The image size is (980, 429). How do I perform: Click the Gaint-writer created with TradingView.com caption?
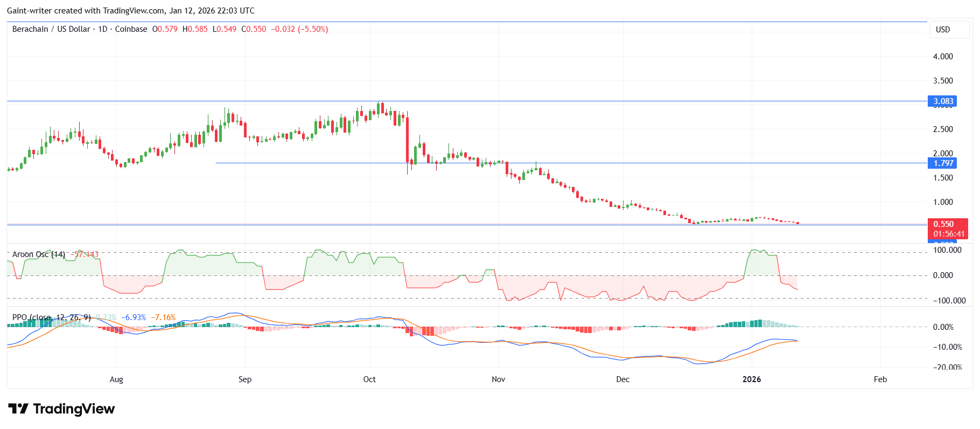[131, 11]
